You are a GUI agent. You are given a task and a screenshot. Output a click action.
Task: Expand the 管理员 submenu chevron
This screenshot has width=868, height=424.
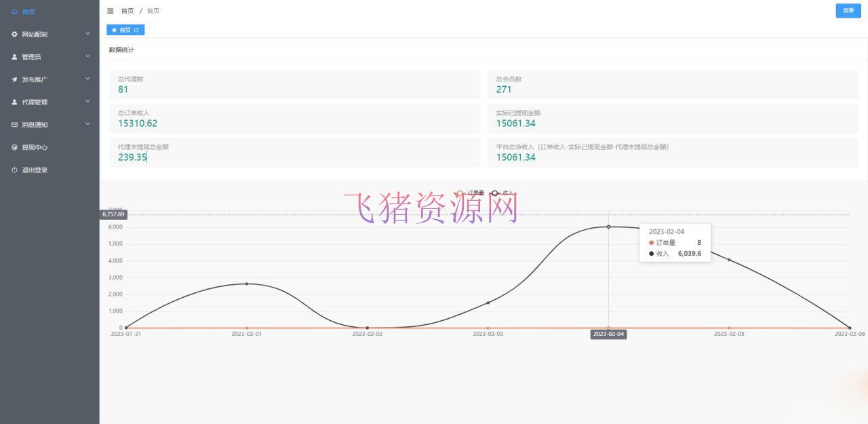pos(86,56)
